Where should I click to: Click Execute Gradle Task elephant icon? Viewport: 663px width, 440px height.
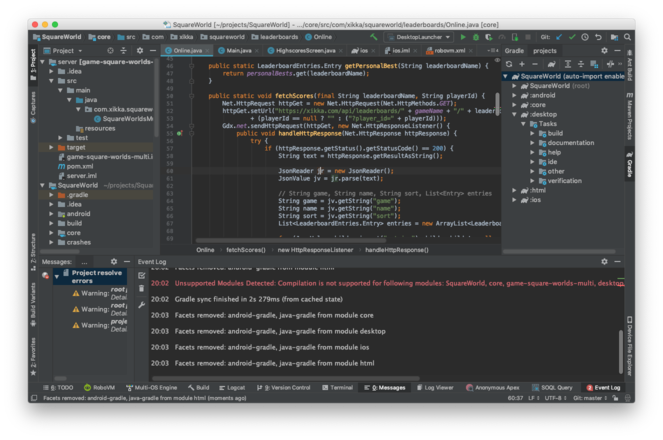pos(551,64)
